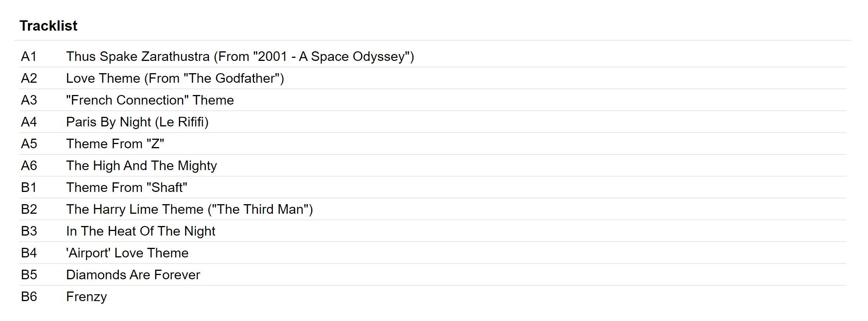Click the B2 position label
The width and height of the screenshot is (868, 321).
tap(29, 209)
